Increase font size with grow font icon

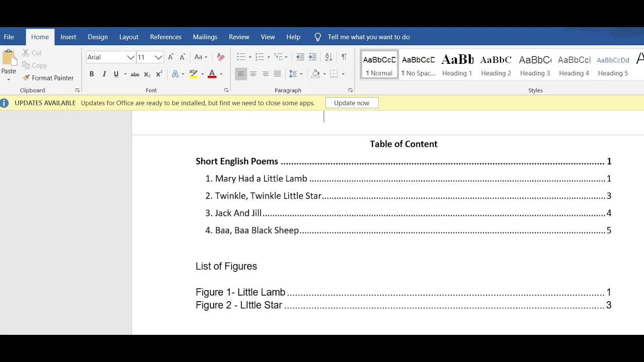point(171,57)
